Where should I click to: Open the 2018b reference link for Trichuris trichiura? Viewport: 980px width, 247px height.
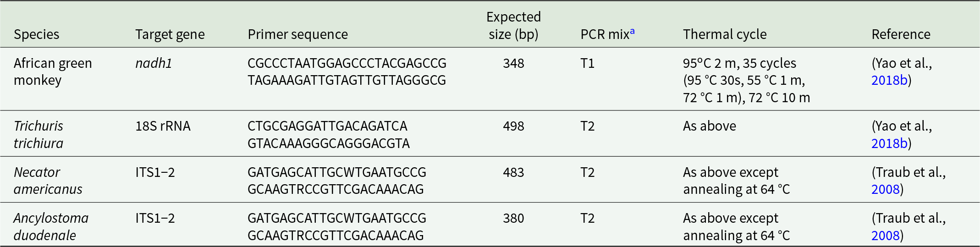pos(889,143)
